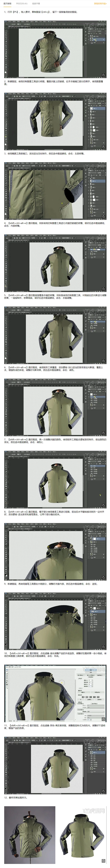110x868 pixels.
Task: Switch to the 图文教程 tab
Action: click(7, 3)
